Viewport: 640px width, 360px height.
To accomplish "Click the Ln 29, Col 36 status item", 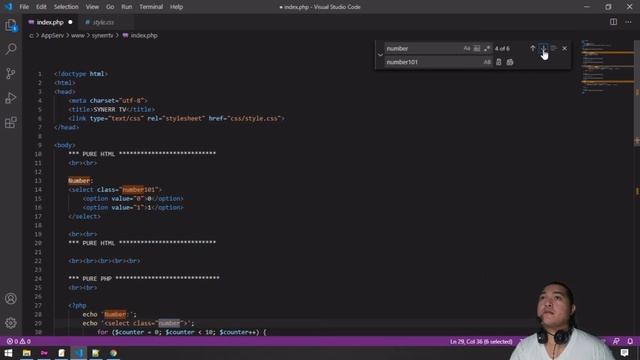I will point(481,341).
